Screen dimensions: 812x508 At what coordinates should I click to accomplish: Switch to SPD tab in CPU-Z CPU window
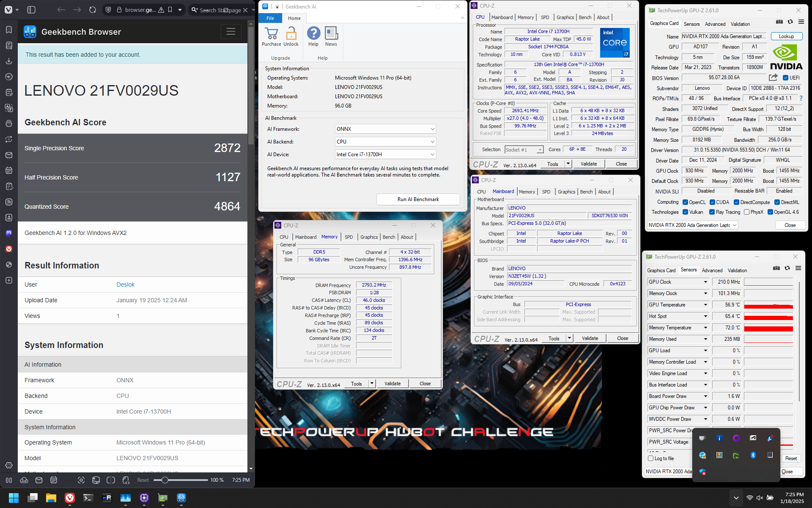tap(545, 17)
